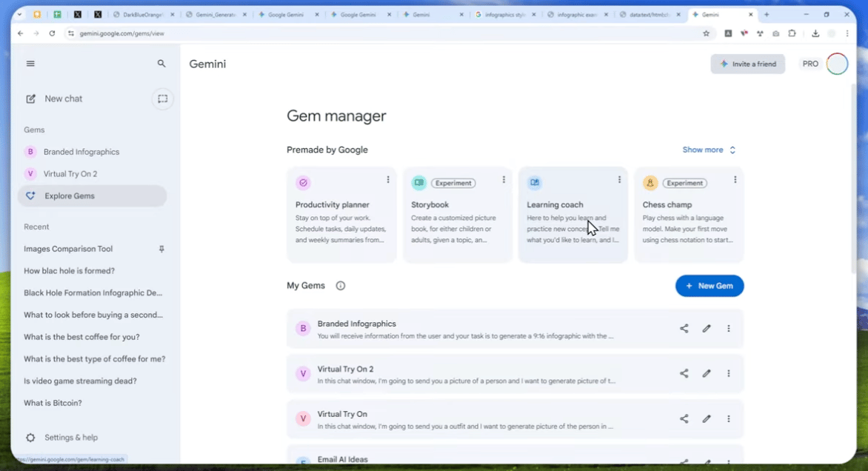Image resolution: width=868 pixels, height=471 pixels.
Task: Open Virtual Try On gem in list
Action: [x=515, y=419]
